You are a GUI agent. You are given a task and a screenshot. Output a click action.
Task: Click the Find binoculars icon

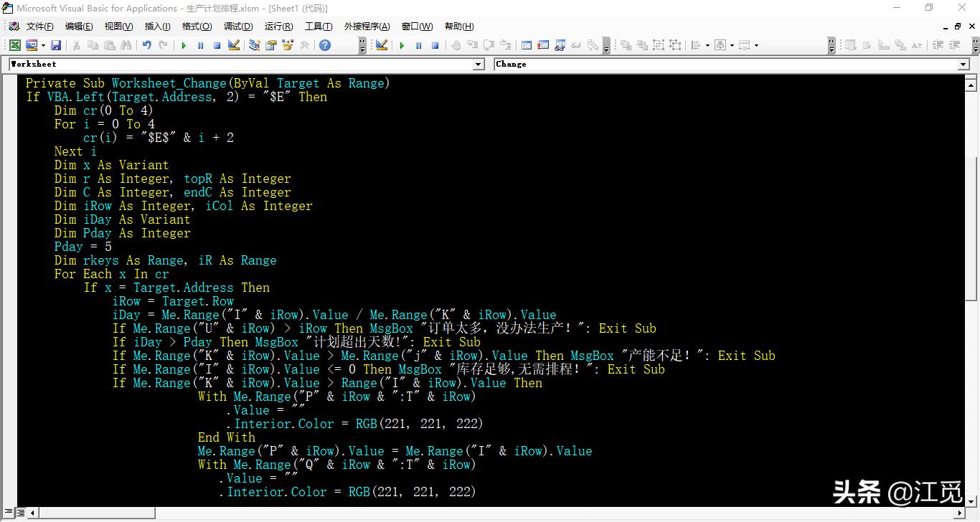coord(126,45)
